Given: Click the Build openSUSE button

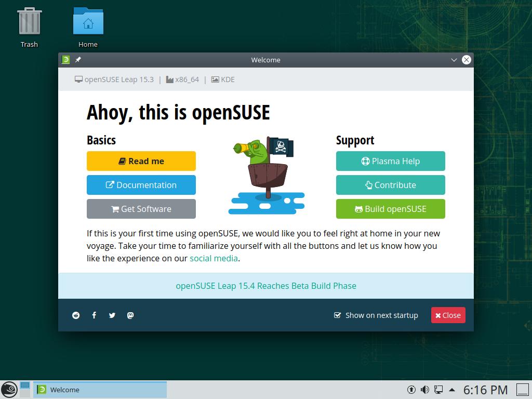Looking at the screenshot, I should pos(391,209).
